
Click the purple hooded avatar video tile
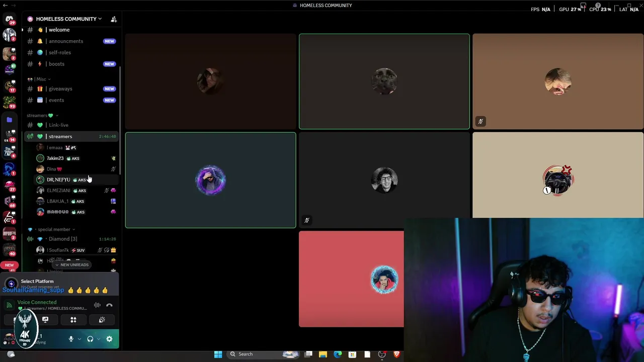tap(211, 180)
